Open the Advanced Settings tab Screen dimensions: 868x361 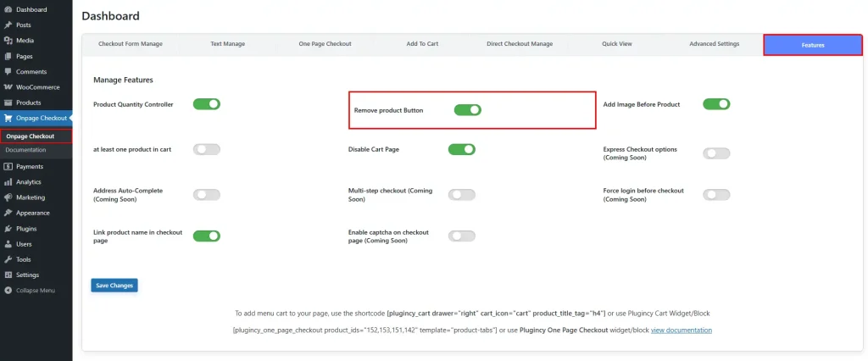pyautogui.click(x=714, y=44)
